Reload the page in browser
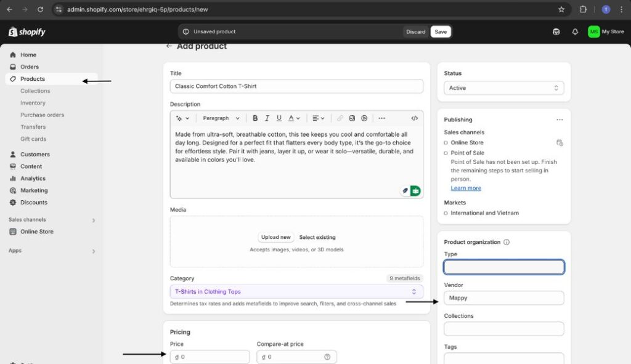 [40, 9]
